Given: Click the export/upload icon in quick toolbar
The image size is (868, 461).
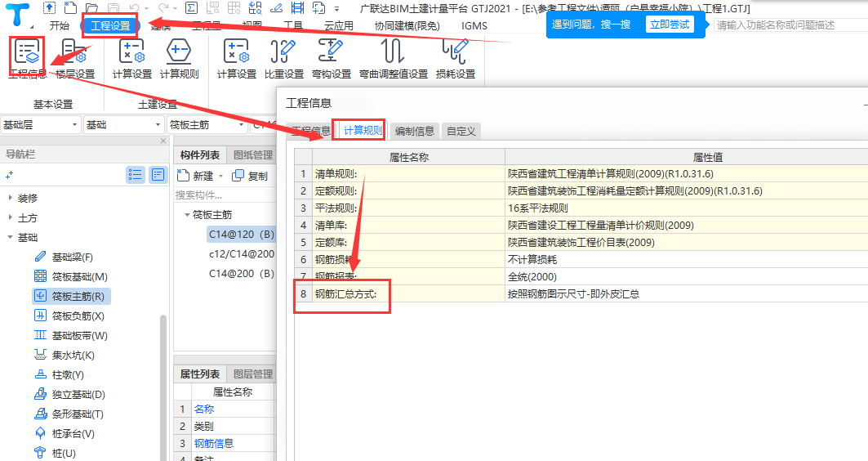Looking at the screenshot, I should tap(49, 7).
